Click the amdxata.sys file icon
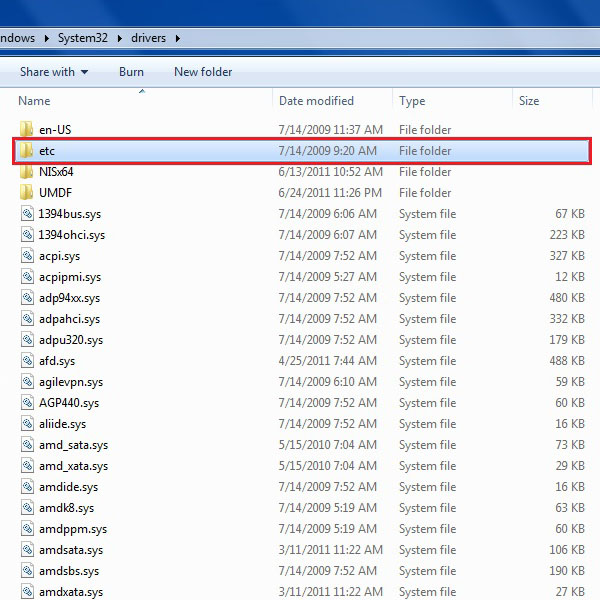Screen dimensions: 600x600 (x=27, y=592)
